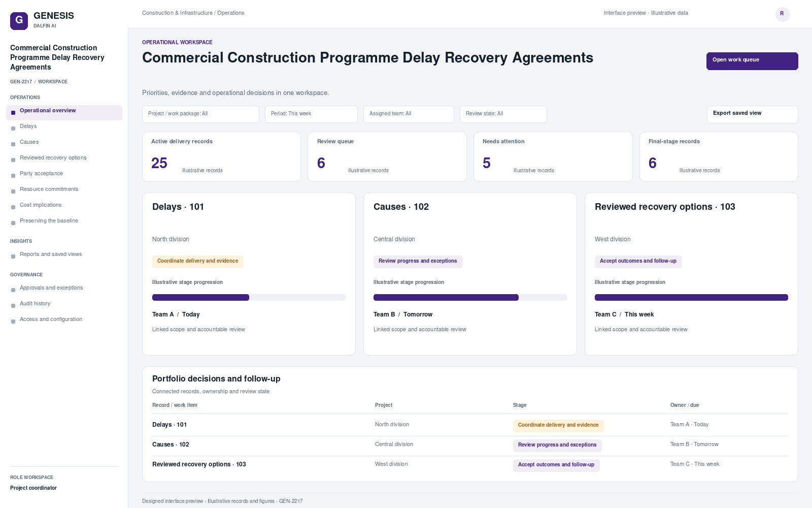Open the Causes · 102 table row
812x508 pixels.
(470, 445)
